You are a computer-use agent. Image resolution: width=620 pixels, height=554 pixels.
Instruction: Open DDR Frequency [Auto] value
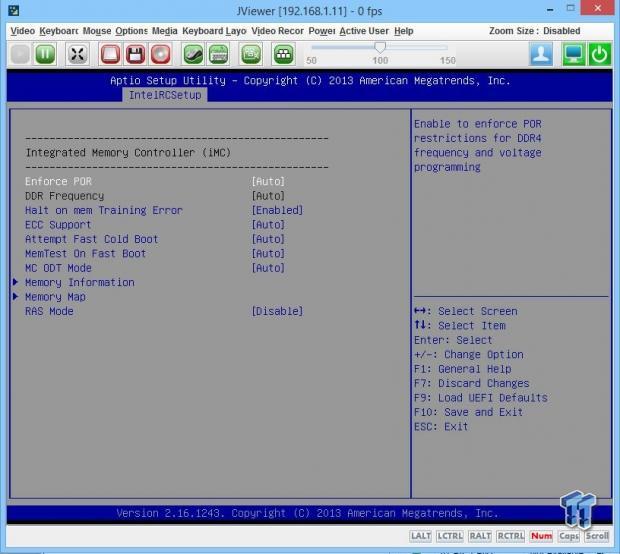(x=268, y=196)
